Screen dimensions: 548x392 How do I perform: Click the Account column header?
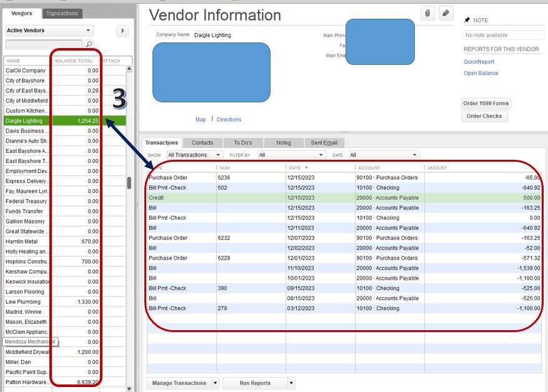[x=390, y=168]
